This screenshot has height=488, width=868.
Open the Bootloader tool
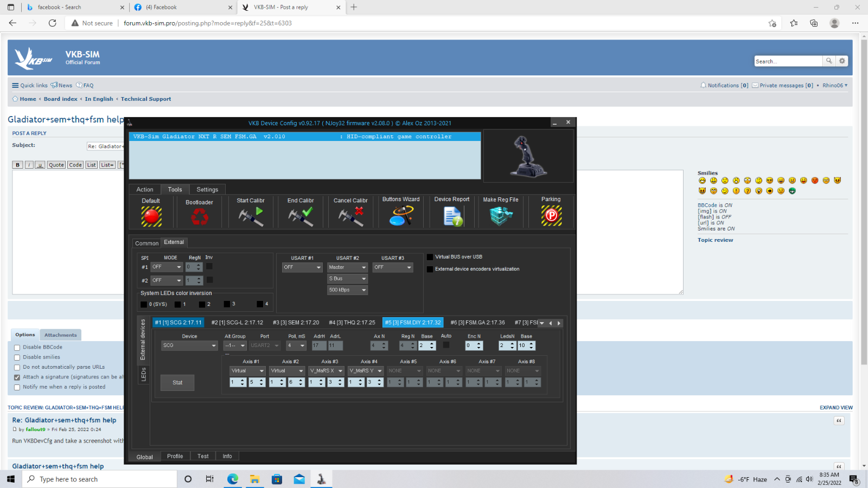[x=199, y=217]
